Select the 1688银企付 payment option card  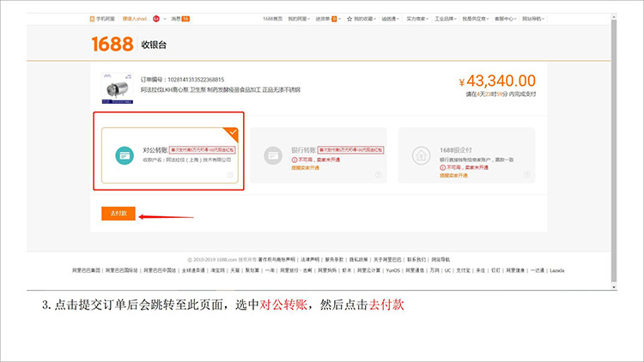(466, 155)
